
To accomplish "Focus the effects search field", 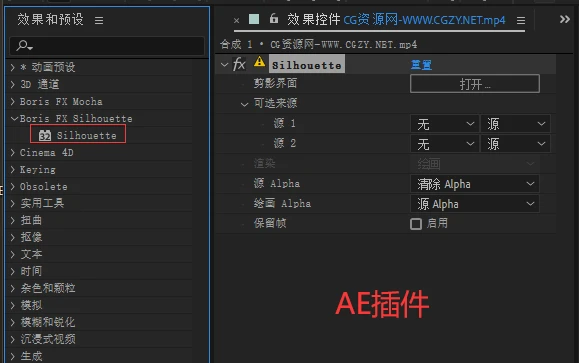I will 107,46.
